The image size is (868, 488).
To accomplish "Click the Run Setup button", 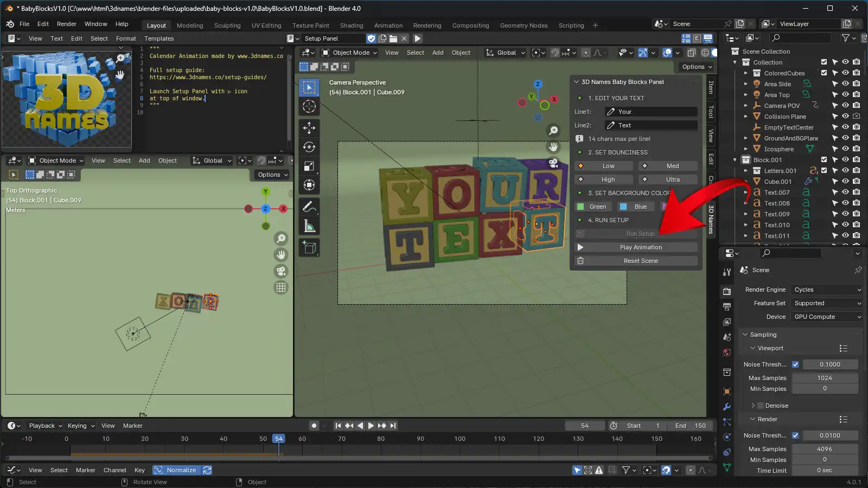I will pos(640,233).
